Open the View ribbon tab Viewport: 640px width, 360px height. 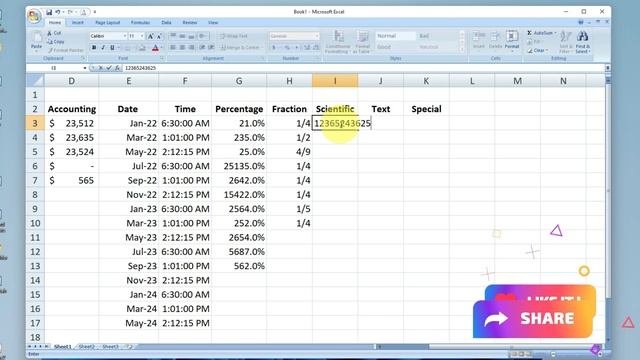(x=213, y=23)
